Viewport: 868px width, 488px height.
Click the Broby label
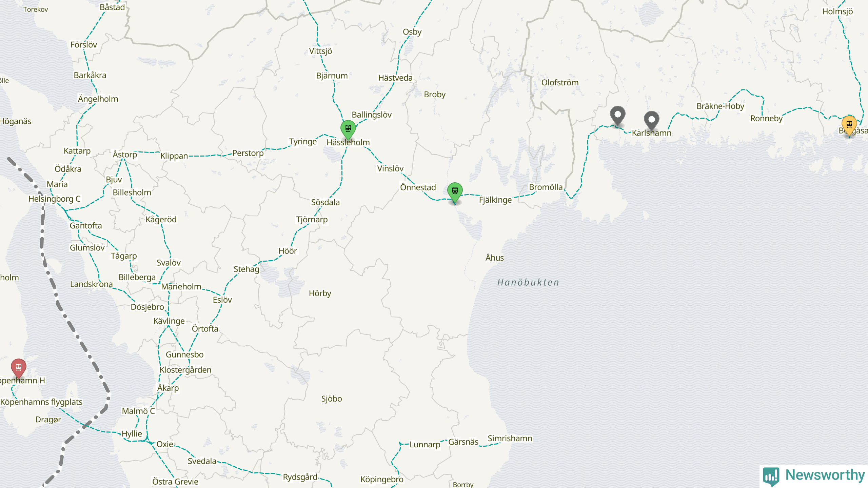pos(435,95)
